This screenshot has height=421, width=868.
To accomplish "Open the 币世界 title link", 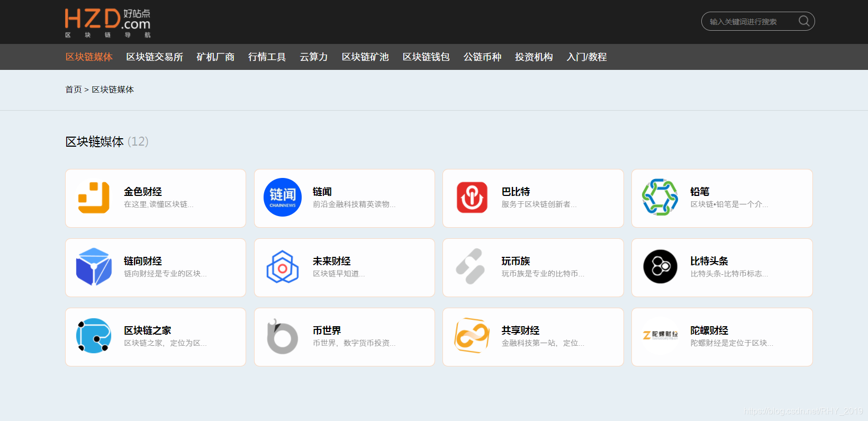I will [x=327, y=330].
